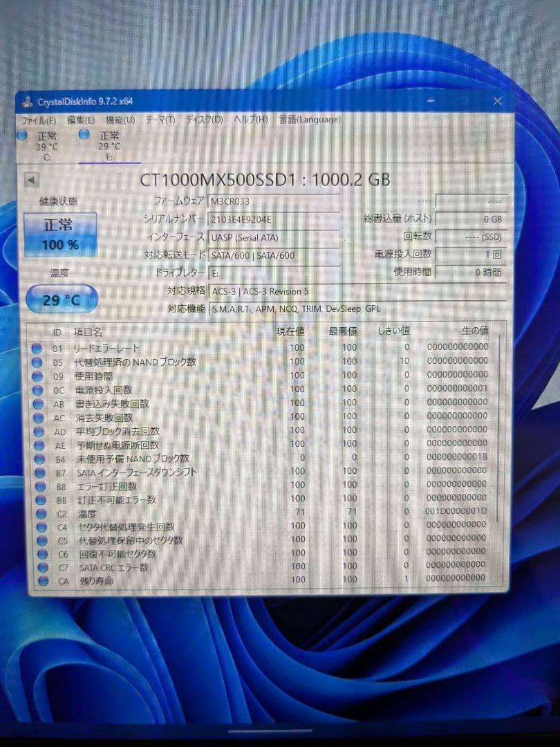560x747 pixels.
Task: Click the blue dot beside 残り寿命 attribute
Action: [43, 580]
